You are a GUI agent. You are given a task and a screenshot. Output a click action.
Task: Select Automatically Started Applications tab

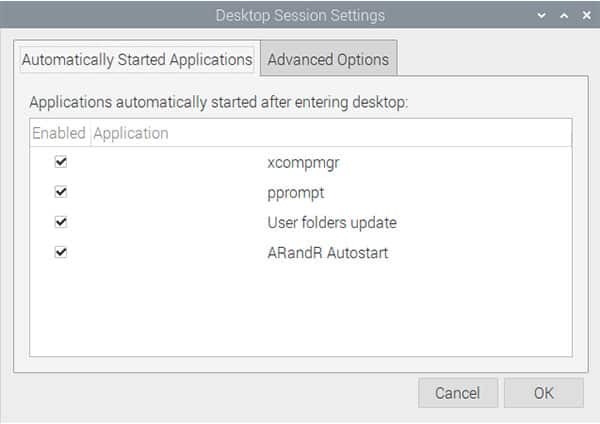[137, 59]
